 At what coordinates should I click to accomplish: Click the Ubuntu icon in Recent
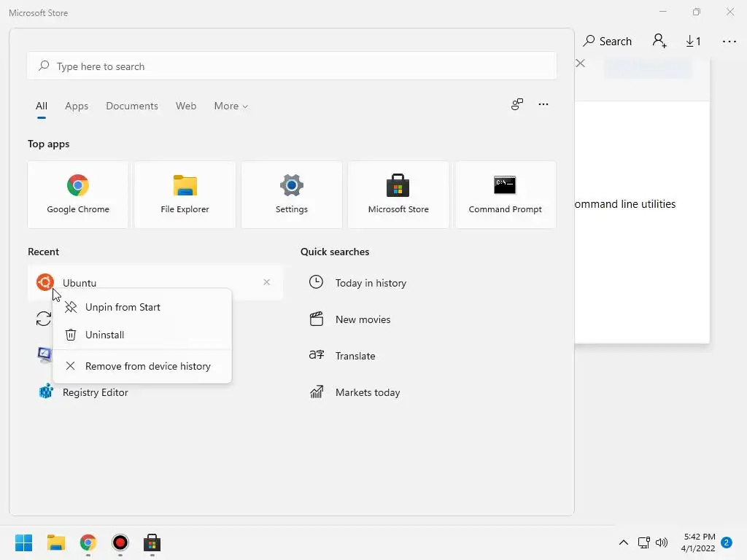pyautogui.click(x=45, y=282)
